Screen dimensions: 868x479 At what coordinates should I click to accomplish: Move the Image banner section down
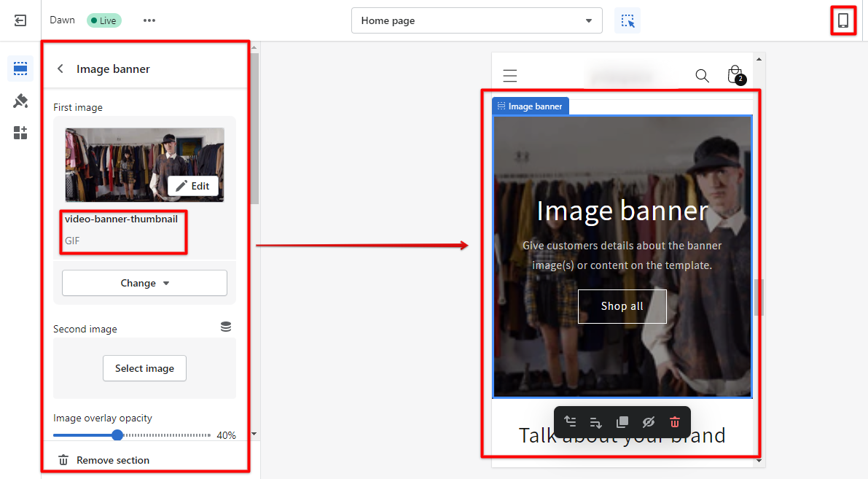tap(595, 421)
